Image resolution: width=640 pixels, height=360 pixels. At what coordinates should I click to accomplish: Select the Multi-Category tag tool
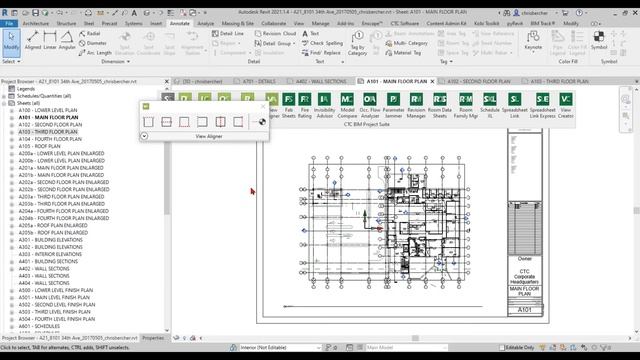[x=407, y=43]
